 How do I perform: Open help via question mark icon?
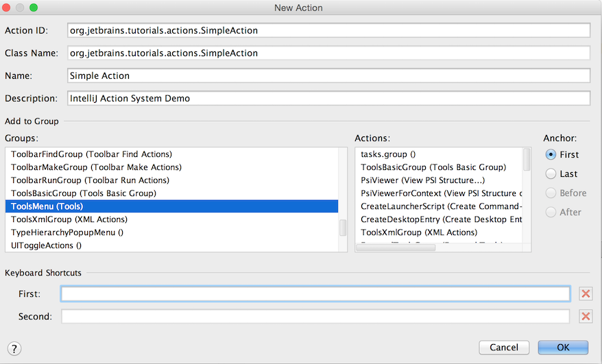click(x=14, y=349)
